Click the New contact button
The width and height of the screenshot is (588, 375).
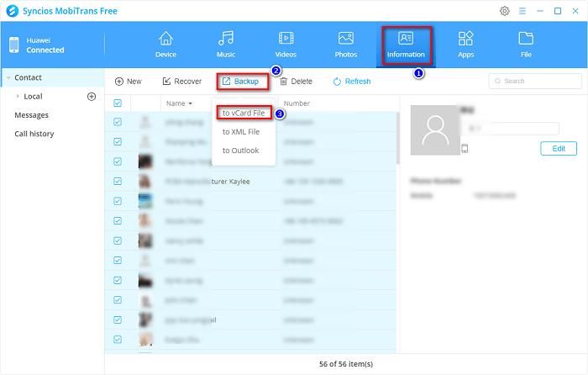[x=129, y=82]
